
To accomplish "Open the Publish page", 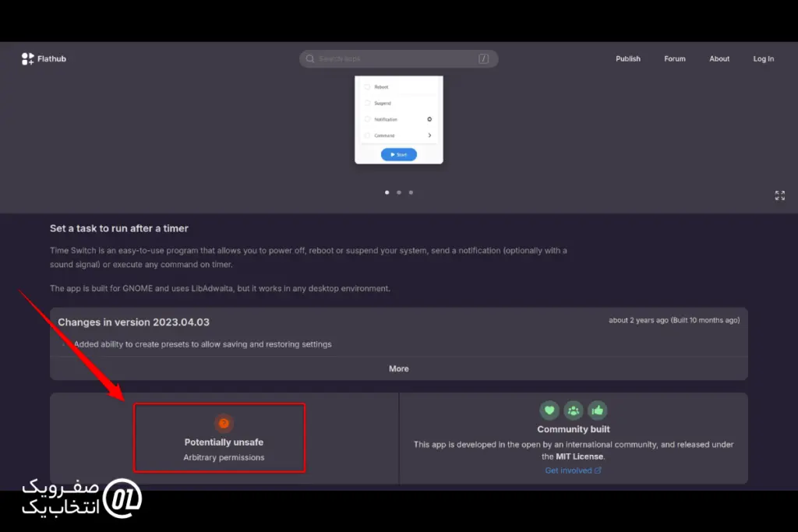I will point(628,59).
